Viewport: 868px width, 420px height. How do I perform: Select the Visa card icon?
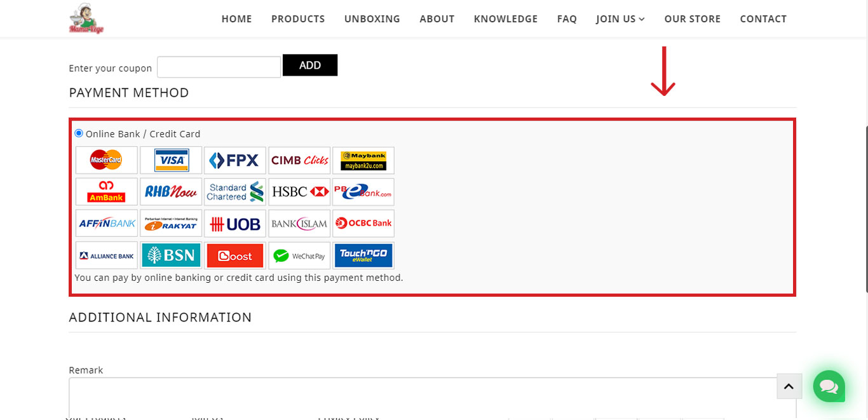pos(171,160)
